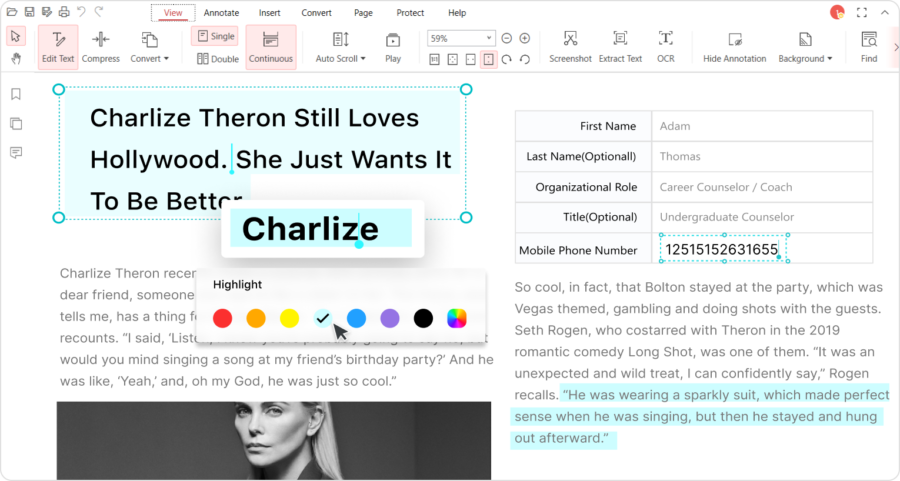Click the magnified word "Charlize"
This screenshot has width=900, height=481.
[311, 228]
